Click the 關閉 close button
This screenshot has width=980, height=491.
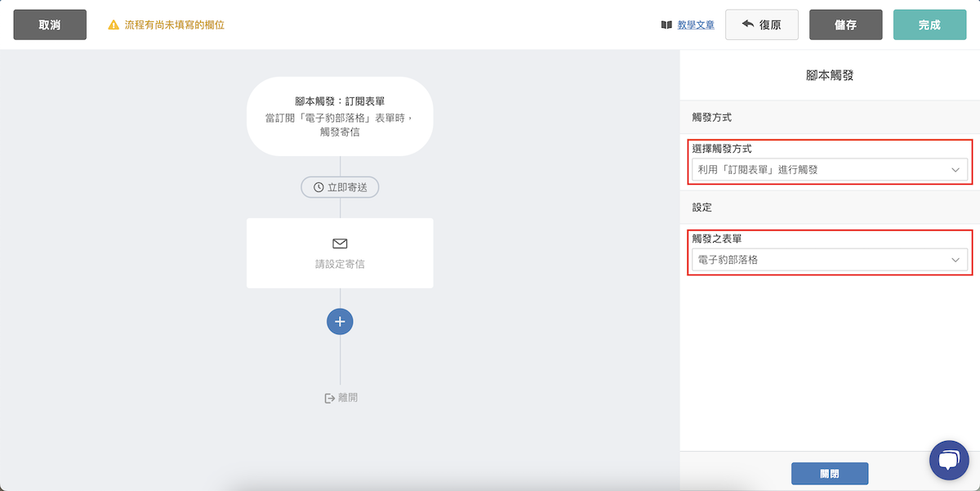click(830, 473)
